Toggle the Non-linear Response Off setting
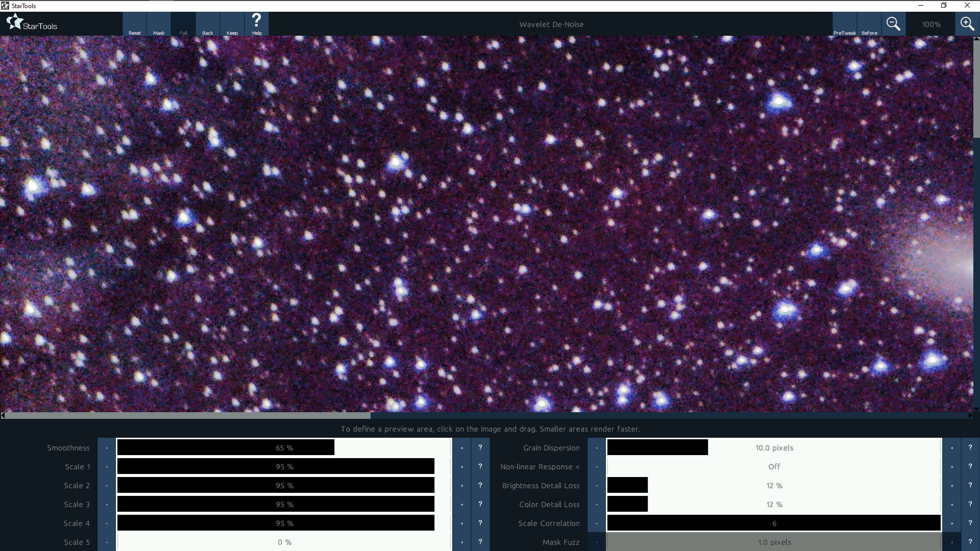This screenshot has width=980, height=551. coord(774,467)
